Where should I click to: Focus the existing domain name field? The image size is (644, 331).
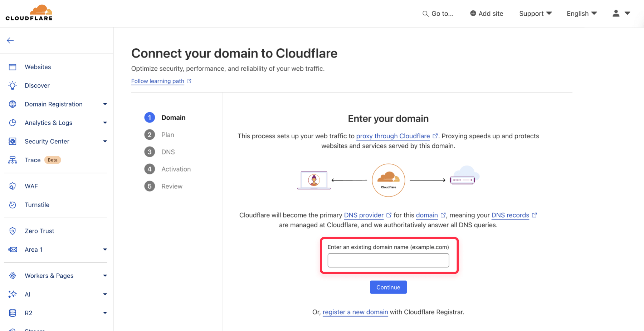click(x=388, y=260)
